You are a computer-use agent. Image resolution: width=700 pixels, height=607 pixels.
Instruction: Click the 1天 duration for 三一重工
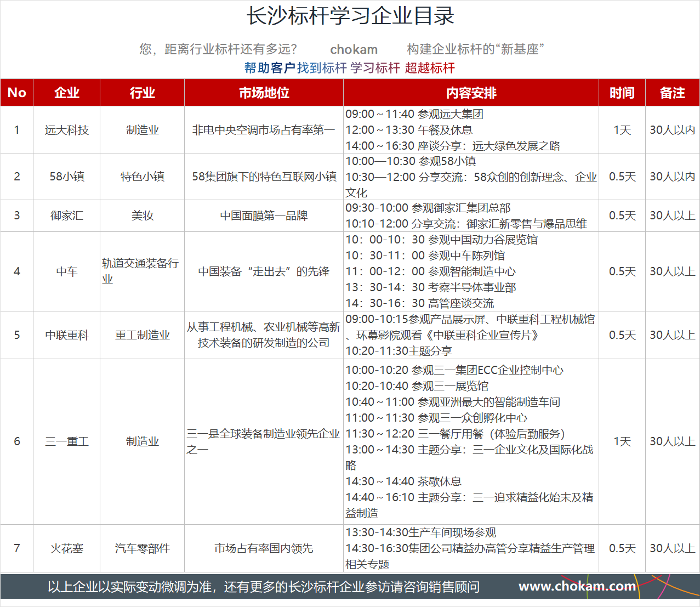coord(622,441)
